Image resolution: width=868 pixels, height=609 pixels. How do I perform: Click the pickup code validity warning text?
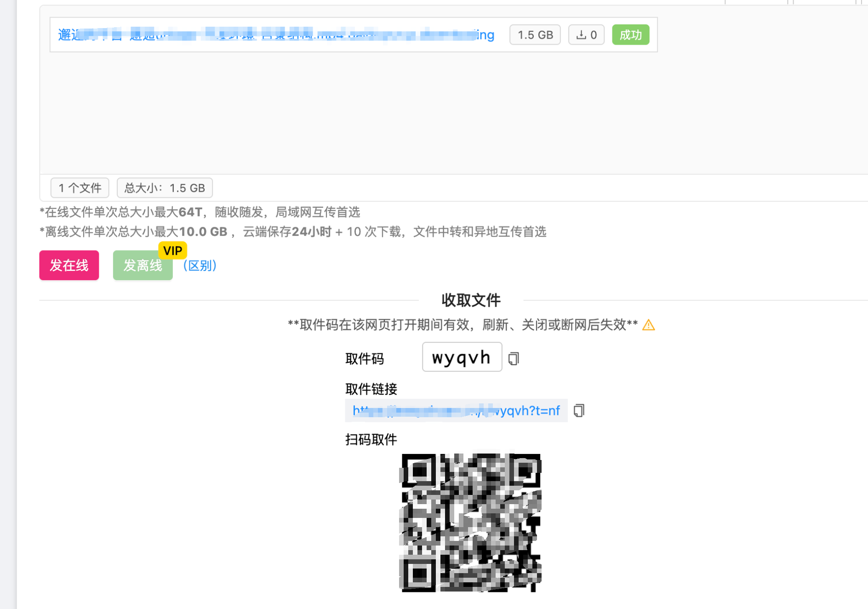tap(463, 325)
